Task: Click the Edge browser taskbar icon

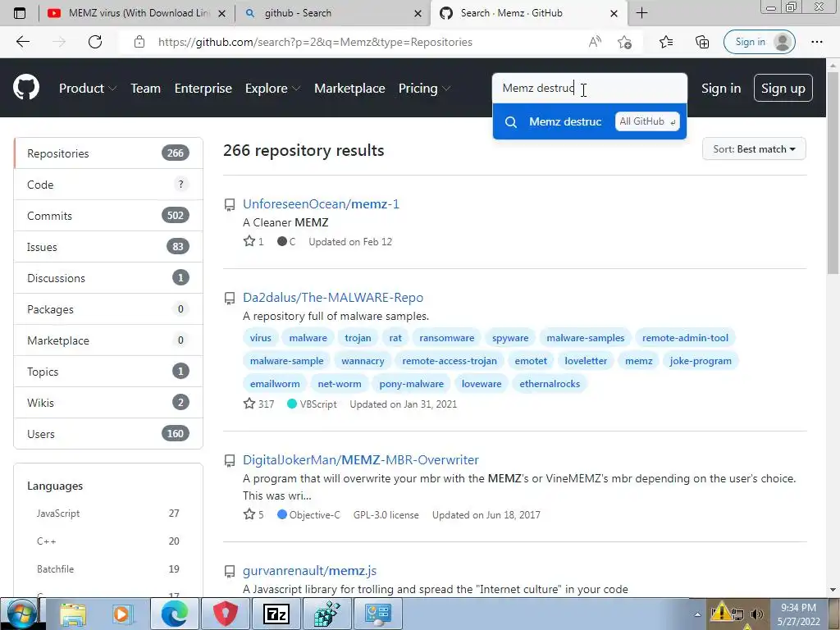Action: click(x=175, y=614)
